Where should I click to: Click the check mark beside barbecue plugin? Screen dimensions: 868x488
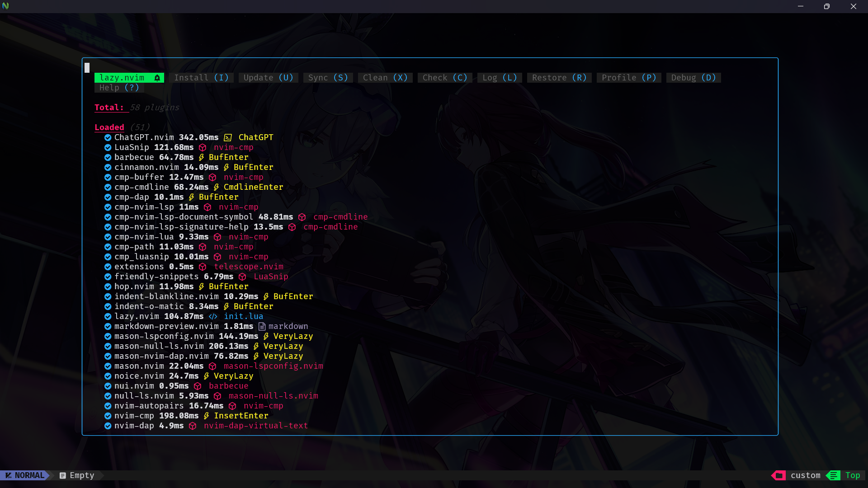click(108, 157)
